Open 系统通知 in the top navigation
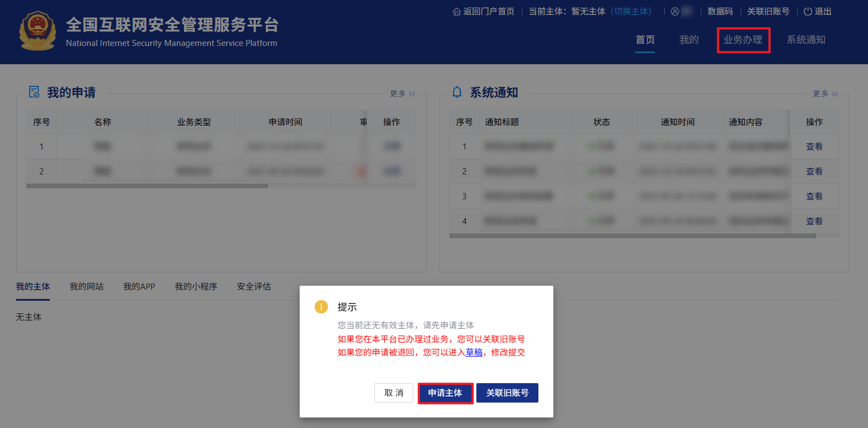The width and height of the screenshot is (868, 428). [x=806, y=40]
